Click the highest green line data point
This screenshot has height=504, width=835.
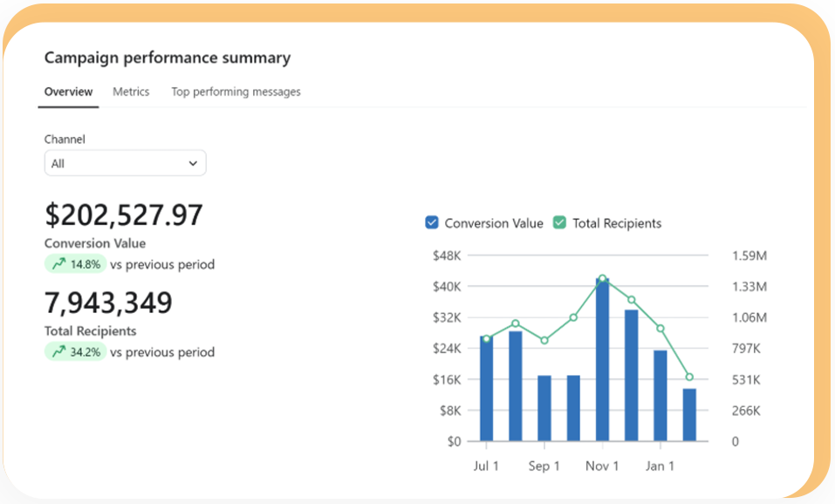click(602, 279)
